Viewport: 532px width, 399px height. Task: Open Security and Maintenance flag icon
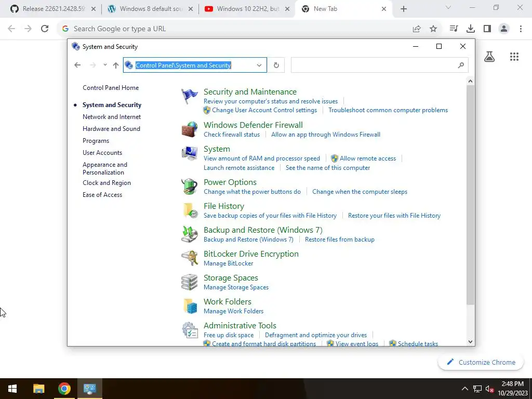(x=189, y=96)
